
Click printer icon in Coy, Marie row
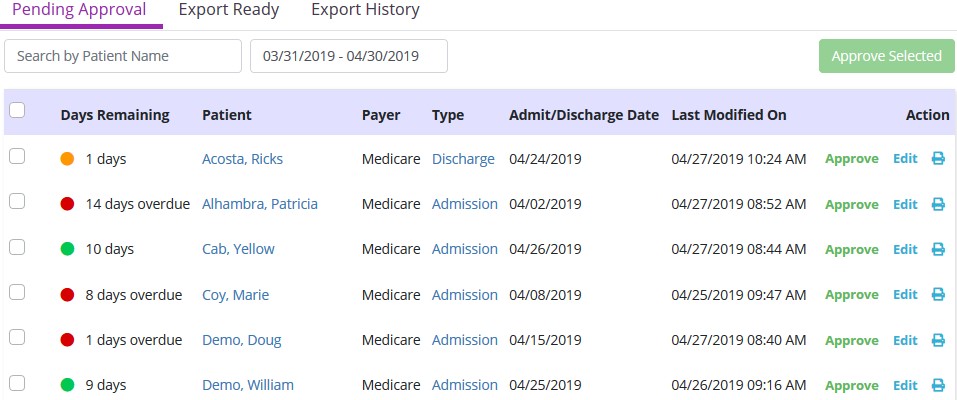pos(938,295)
